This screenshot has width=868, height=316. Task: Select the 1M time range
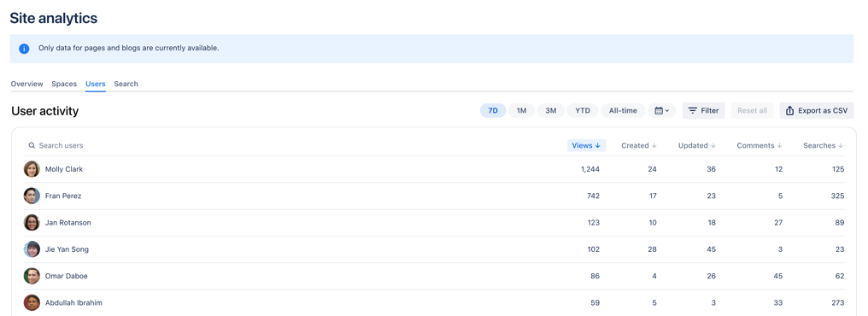coord(521,111)
